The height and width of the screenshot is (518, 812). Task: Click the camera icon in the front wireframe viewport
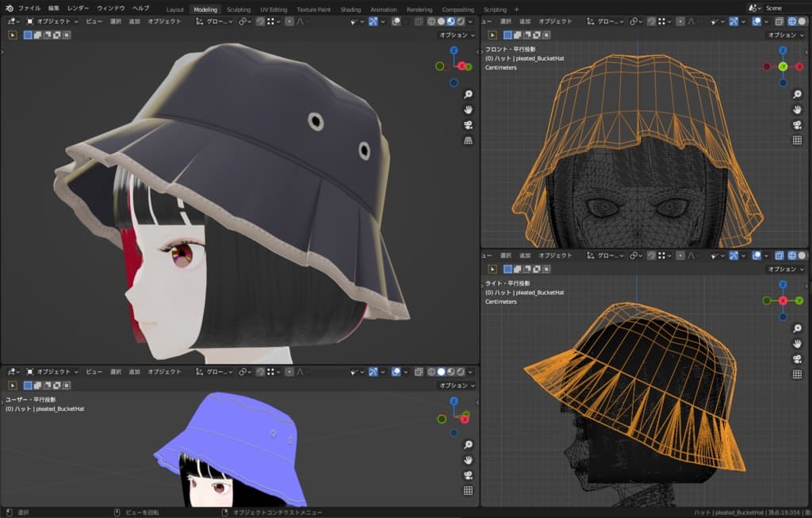coord(797,125)
